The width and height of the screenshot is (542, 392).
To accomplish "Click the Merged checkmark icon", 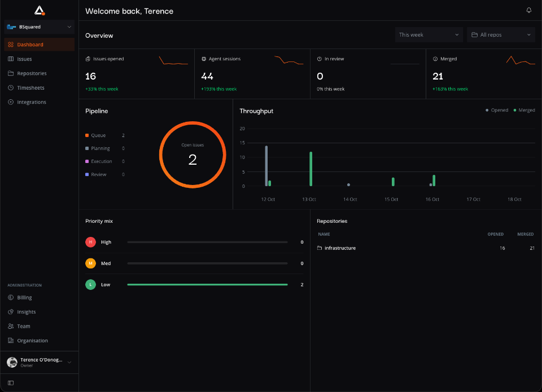I will pyautogui.click(x=435, y=59).
